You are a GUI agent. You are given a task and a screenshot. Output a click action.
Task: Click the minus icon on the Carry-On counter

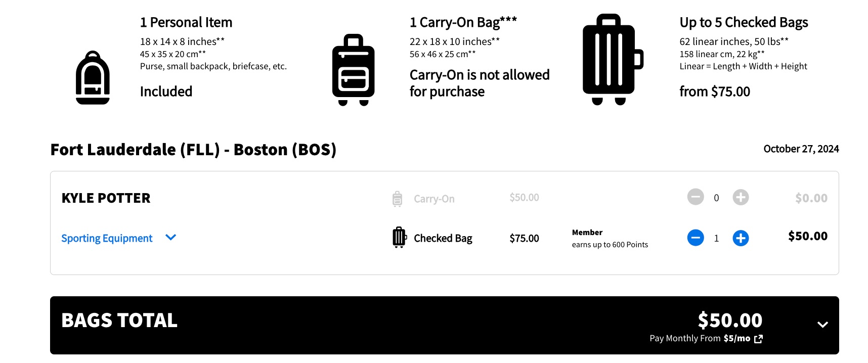(695, 197)
